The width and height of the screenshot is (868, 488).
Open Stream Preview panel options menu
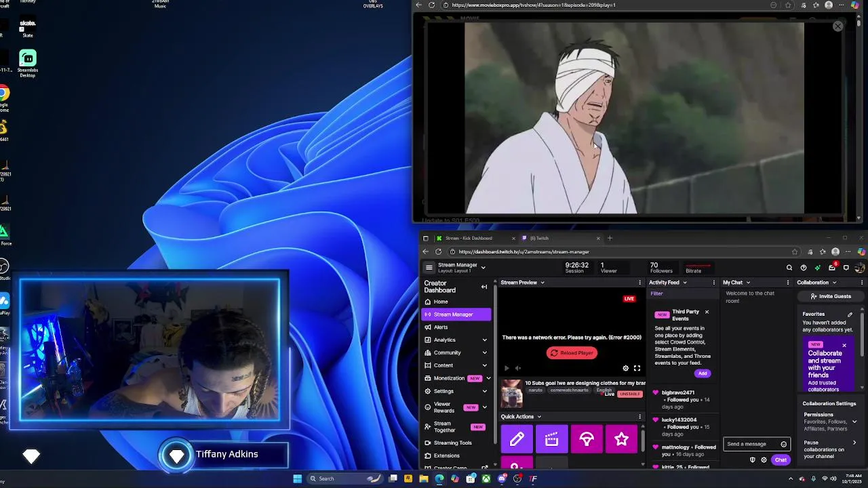click(x=639, y=283)
